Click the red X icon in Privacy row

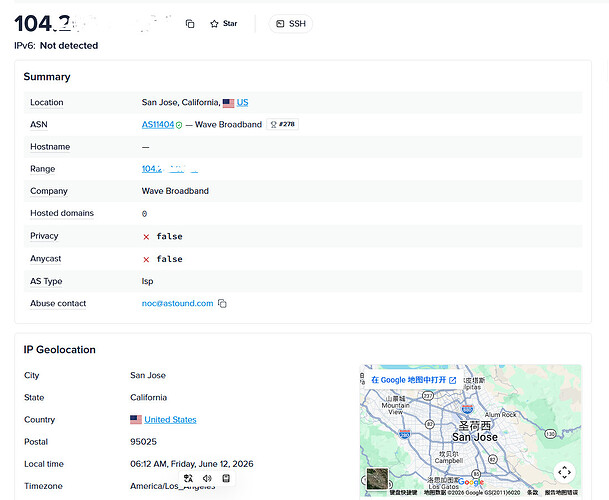[146, 237]
